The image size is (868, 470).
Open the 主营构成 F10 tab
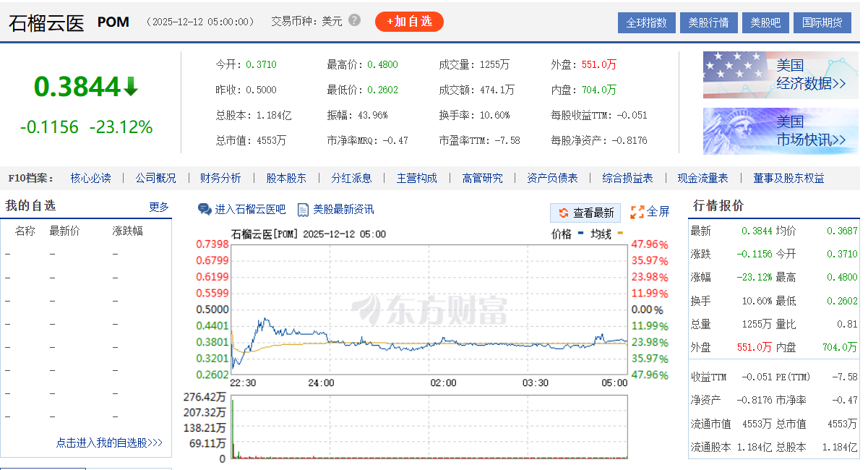click(x=417, y=178)
